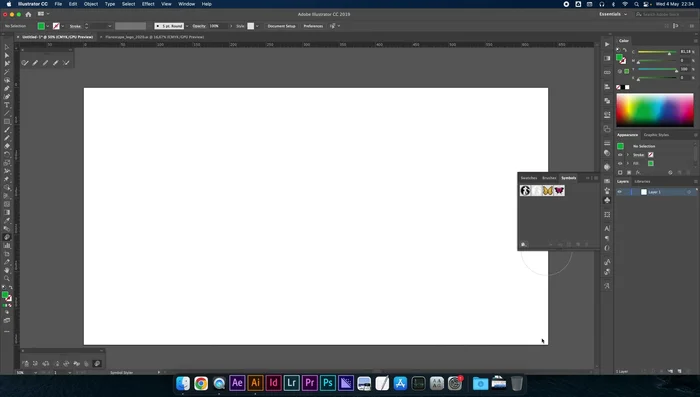Image resolution: width=700 pixels, height=397 pixels.
Task: Open After Effects from the Dock
Action: coord(237,383)
